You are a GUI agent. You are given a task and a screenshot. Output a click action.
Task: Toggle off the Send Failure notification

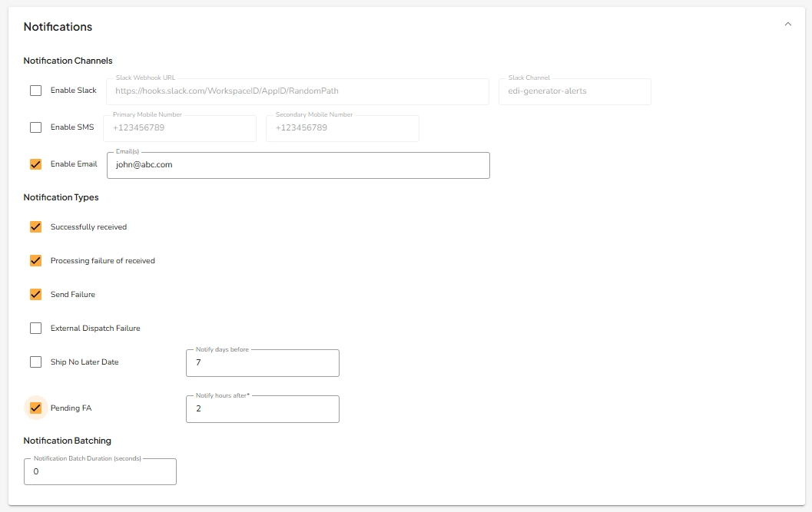35,294
